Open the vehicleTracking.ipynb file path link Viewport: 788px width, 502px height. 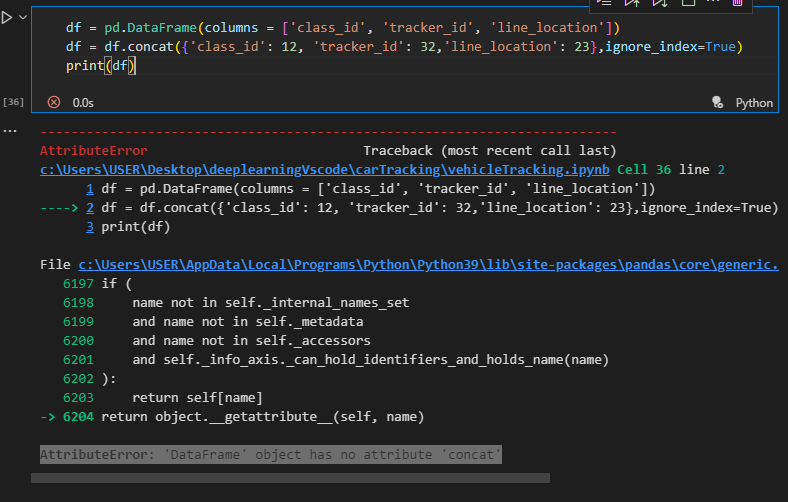pos(325,170)
